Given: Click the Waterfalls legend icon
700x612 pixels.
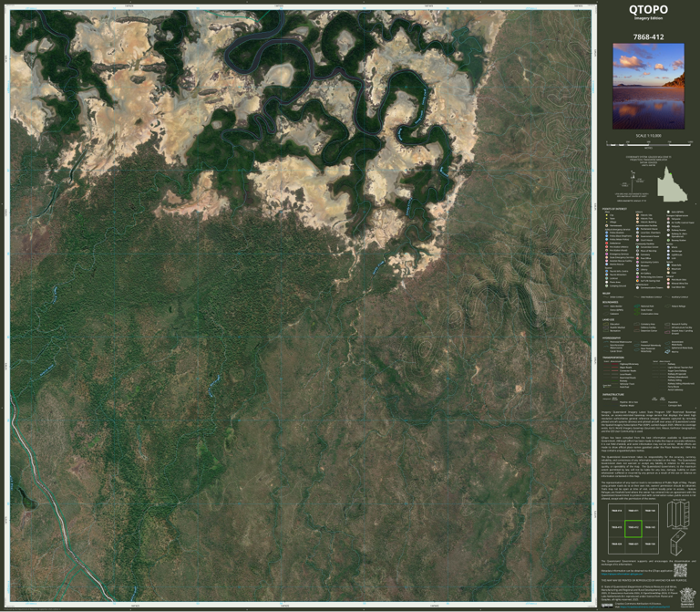Looking at the screenshot, I should (x=668, y=265).
